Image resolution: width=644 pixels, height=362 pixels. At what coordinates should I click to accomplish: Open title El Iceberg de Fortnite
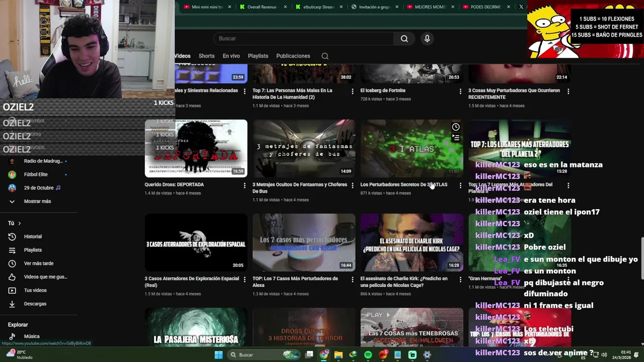coord(383,91)
